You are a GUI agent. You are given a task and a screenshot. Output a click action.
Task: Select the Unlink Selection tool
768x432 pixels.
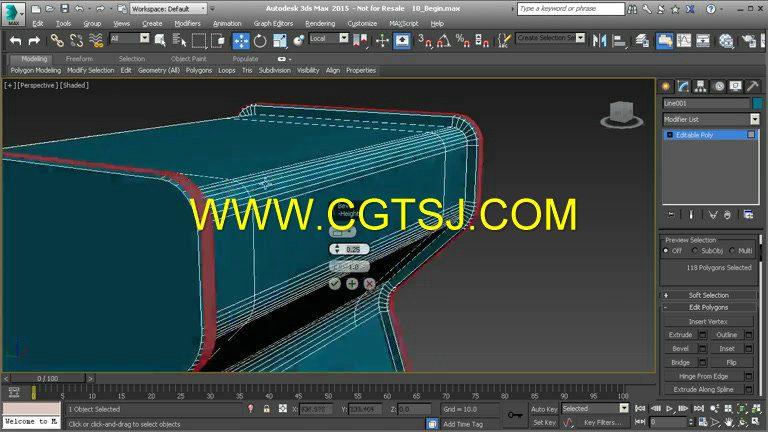click(76, 41)
